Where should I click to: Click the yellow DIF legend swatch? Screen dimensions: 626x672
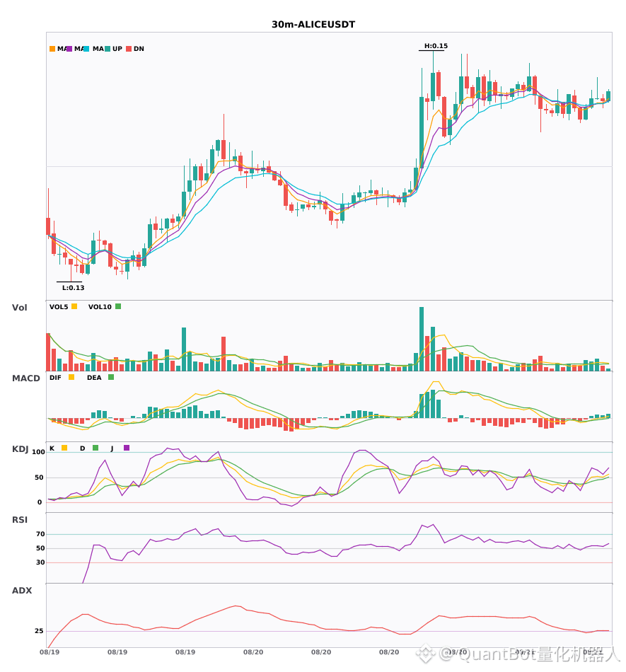tap(71, 377)
